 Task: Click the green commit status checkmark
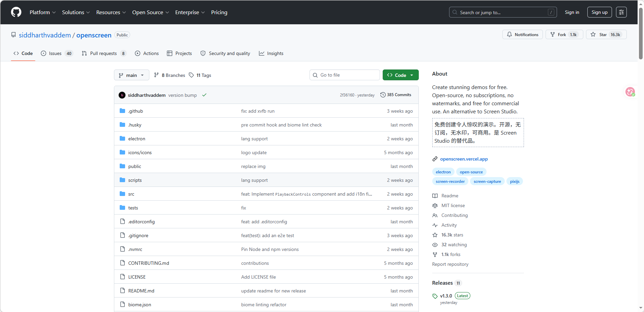click(x=204, y=95)
